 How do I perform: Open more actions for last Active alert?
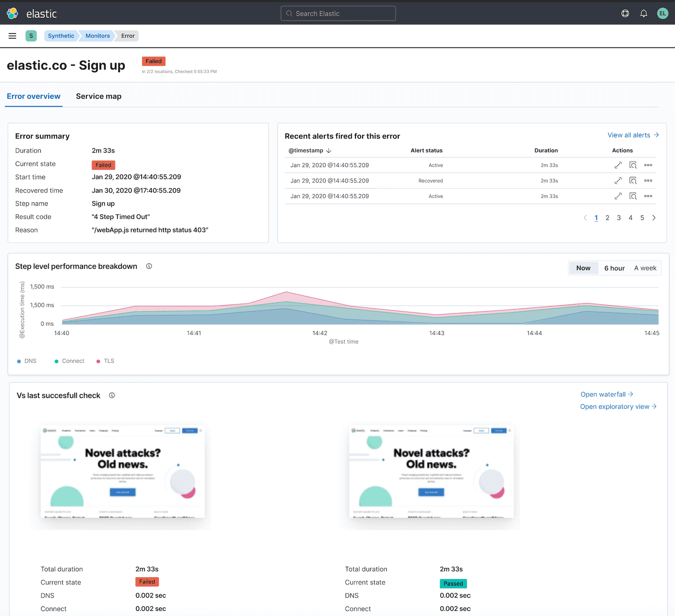coord(648,196)
